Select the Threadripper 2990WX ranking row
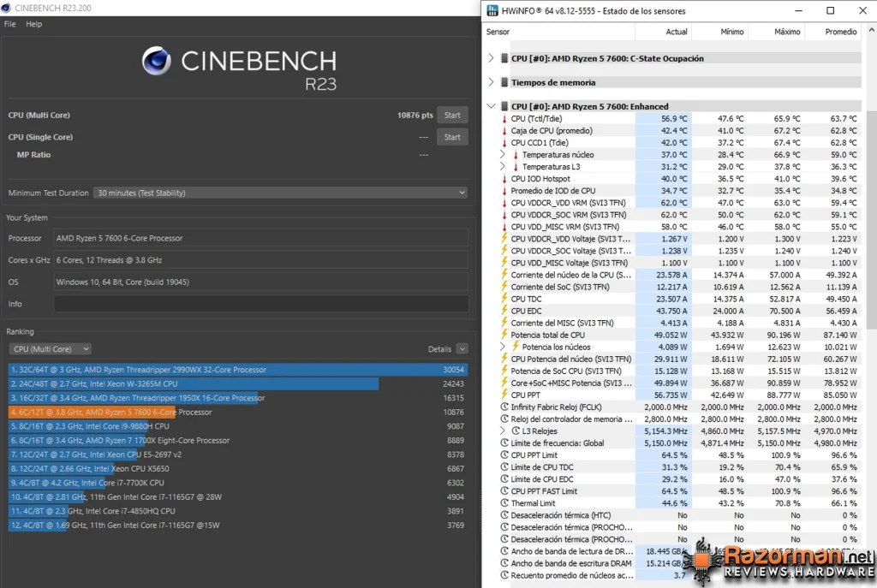This screenshot has height=588, width=877. [238, 370]
